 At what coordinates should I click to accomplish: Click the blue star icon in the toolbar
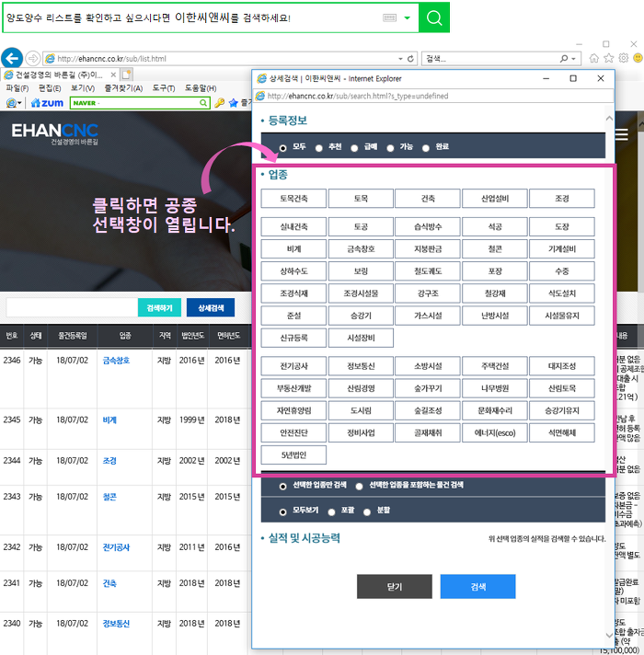[233, 103]
